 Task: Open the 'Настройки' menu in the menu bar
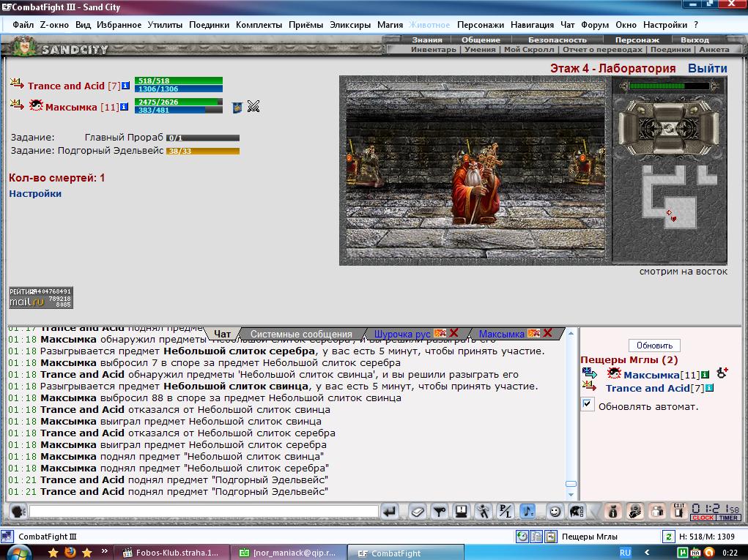tap(665, 25)
